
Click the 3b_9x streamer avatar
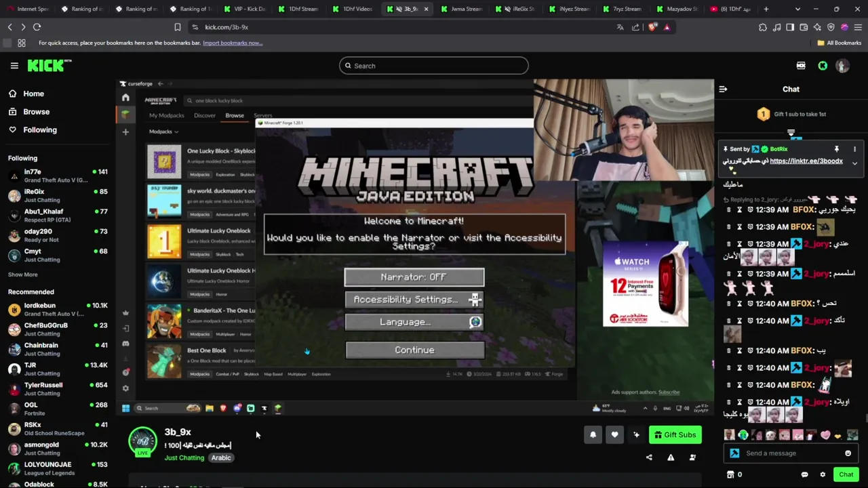point(142,441)
